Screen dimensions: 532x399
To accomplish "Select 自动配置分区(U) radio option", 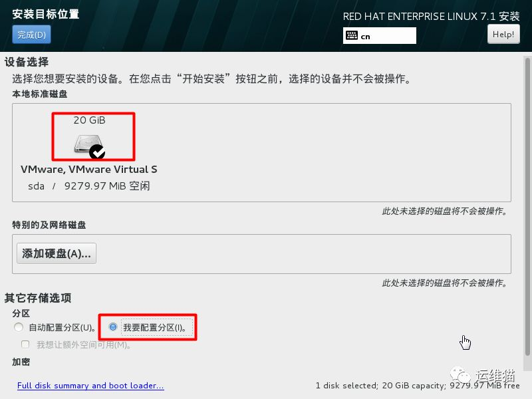I will (19, 327).
